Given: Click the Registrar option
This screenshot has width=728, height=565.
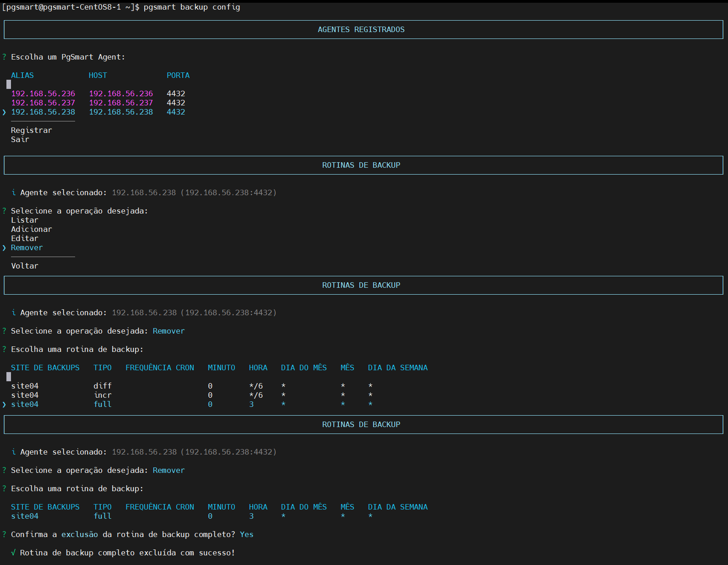Looking at the screenshot, I should pyautogui.click(x=32, y=130).
